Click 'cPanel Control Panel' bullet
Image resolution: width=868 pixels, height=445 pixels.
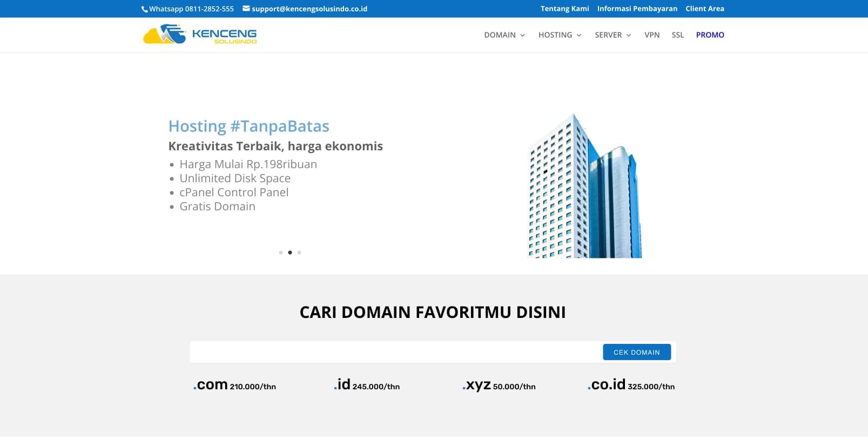pyautogui.click(x=234, y=192)
